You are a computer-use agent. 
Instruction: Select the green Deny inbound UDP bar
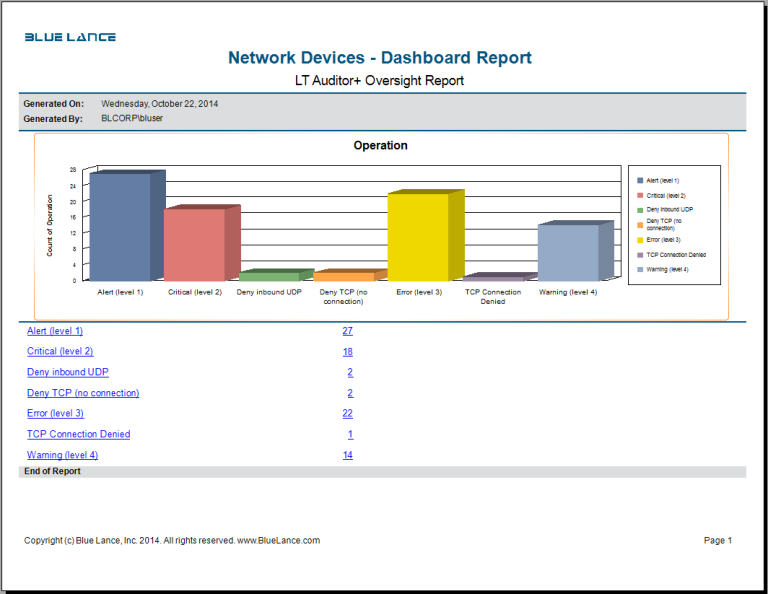[269, 276]
